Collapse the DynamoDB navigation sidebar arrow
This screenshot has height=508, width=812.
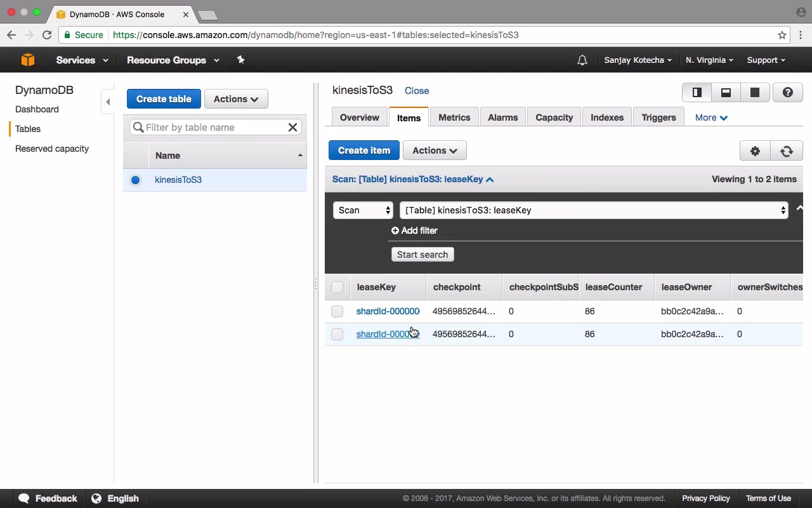pyautogui.click(x=108, y=102)
